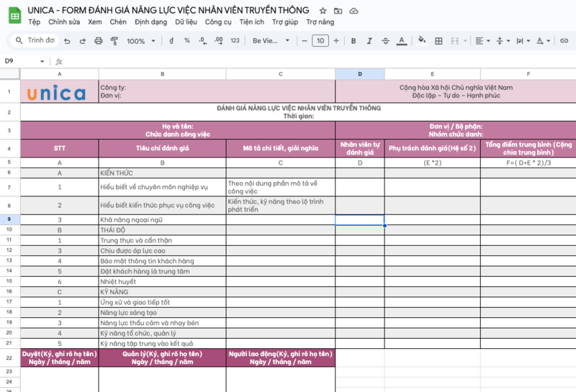Click the merge cells icon
576x392 pixels.
(x=455, y=41)
